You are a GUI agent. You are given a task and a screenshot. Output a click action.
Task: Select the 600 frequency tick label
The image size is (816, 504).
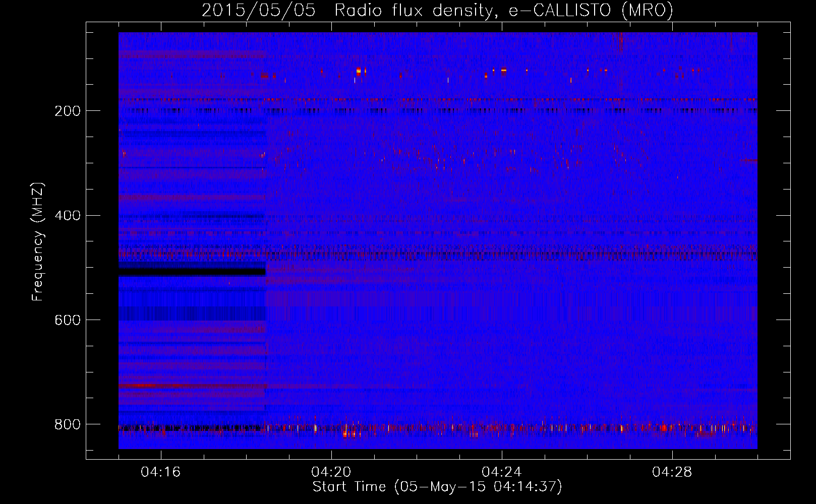tap(68, 321)
